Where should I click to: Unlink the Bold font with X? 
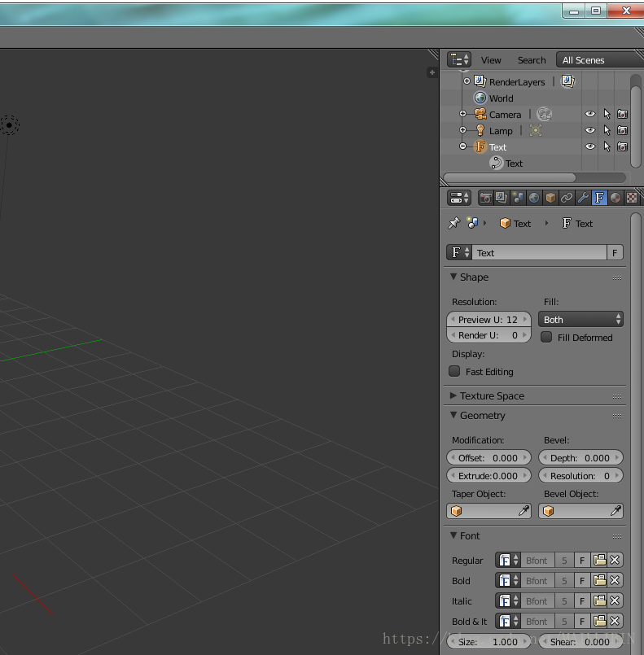615,580
